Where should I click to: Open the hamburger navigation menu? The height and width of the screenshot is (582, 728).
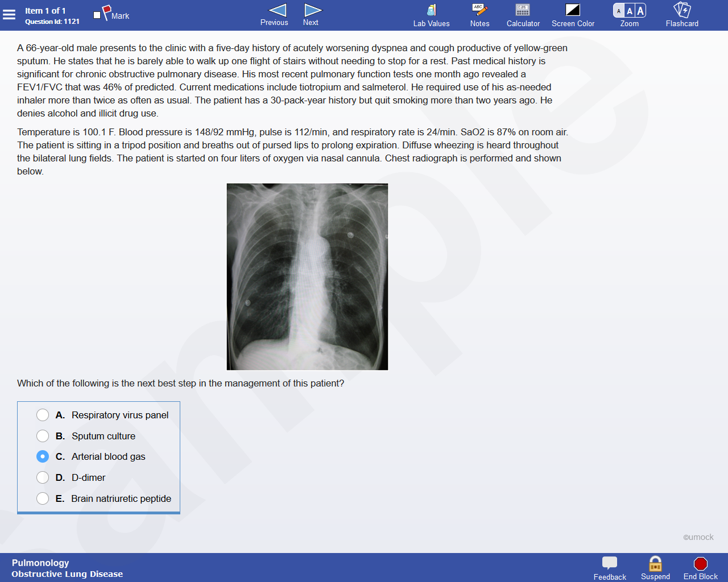[9, 15]
